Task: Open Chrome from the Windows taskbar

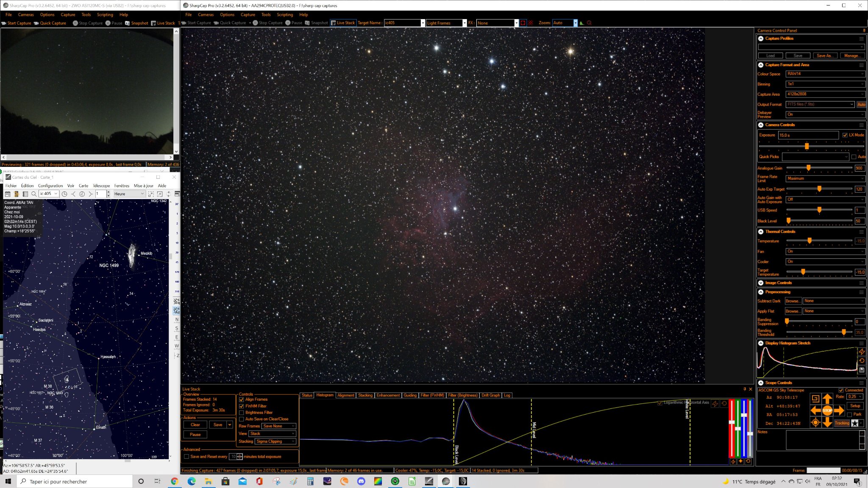Action: tap(174, 481)
